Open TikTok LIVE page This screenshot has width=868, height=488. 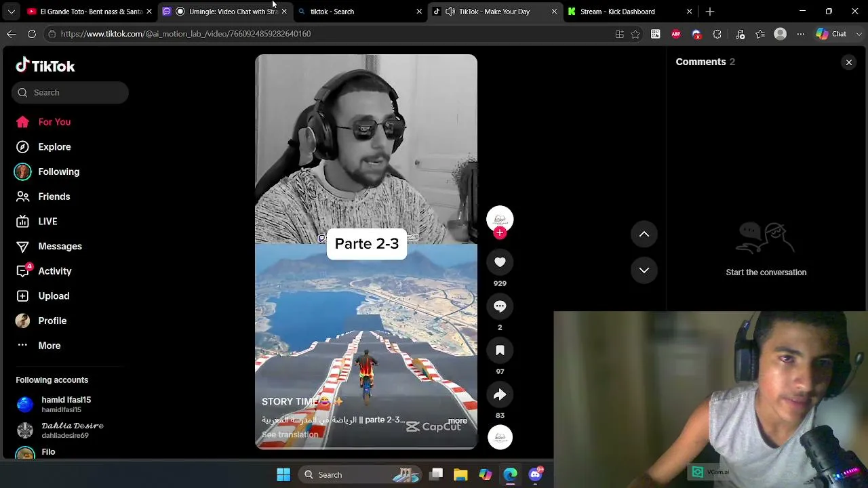click(x=37, y=222)
